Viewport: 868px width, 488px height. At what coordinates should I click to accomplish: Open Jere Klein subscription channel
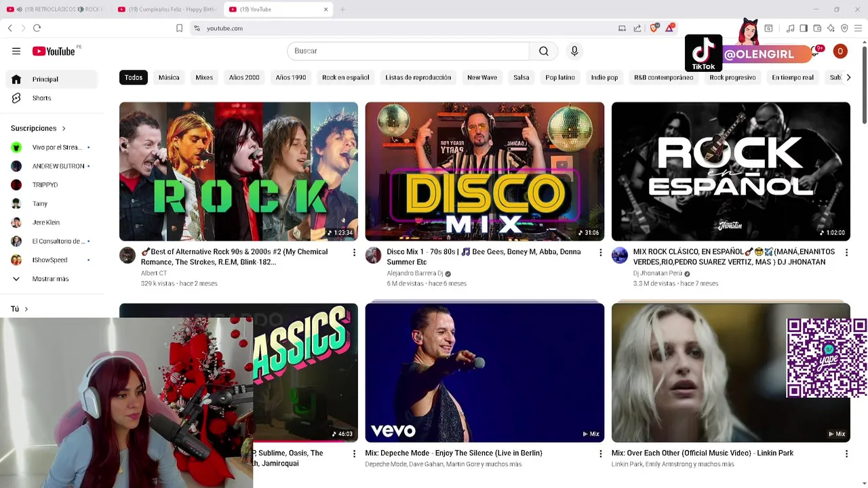tap(52, 222)
